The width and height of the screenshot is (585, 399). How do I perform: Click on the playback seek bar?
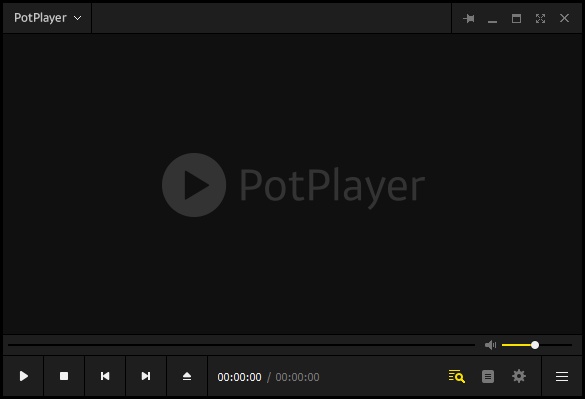point(241,345)
